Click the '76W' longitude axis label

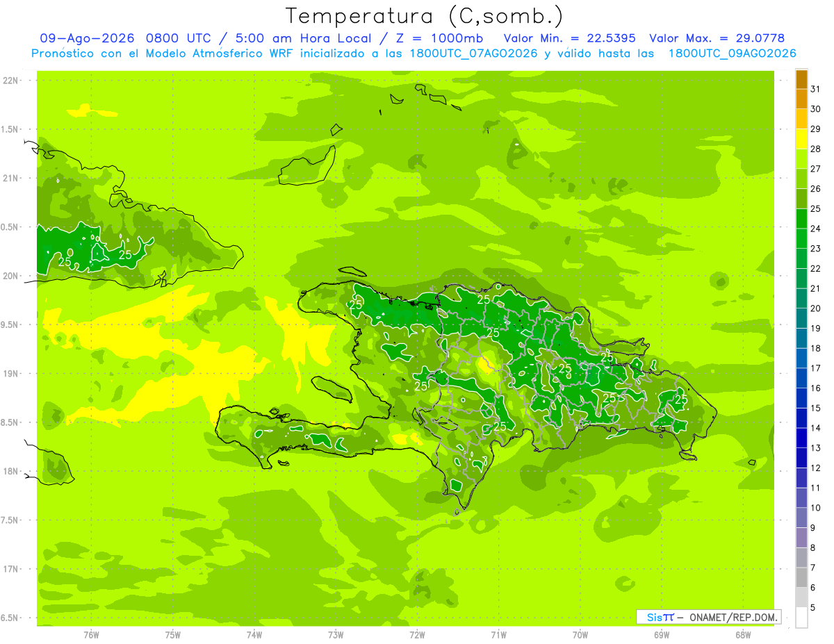click(x=91, y=634)
